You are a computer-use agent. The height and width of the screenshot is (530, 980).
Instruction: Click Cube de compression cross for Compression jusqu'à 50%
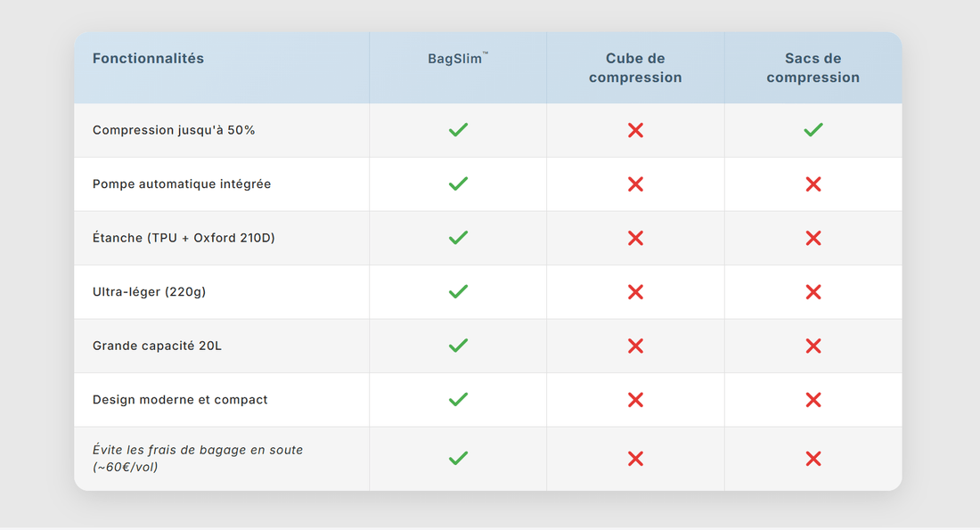(635, 130)
